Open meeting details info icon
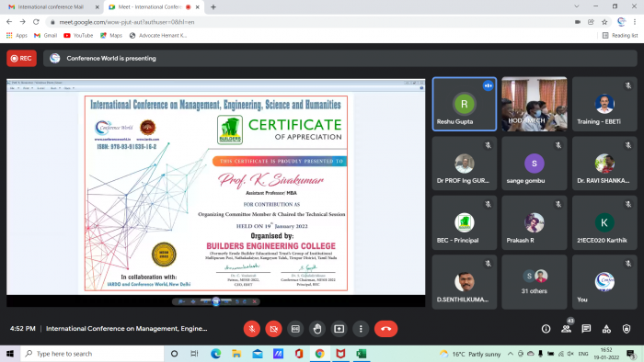The width and height of the screenshot is (644, 362). coord(546,329)
